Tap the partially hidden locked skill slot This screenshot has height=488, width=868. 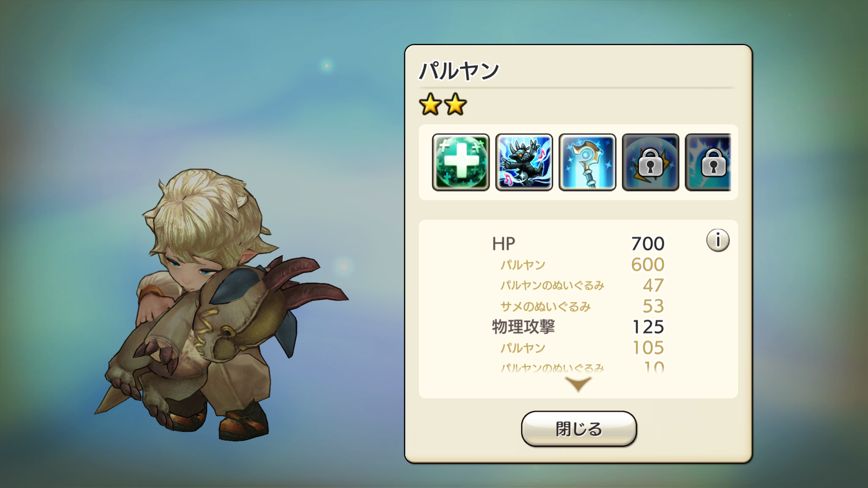click(x=708, y=162)
